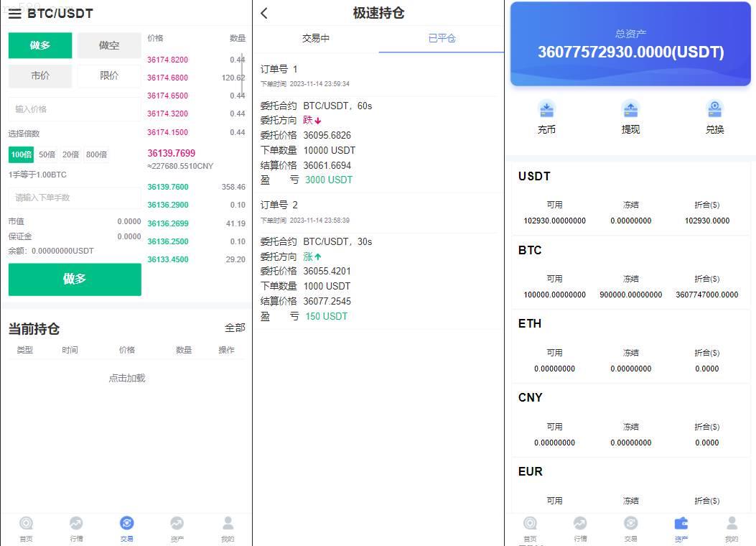Click the order book scrollbar
This screenshot has width=756, height=546.
click(x=242, y=74)
